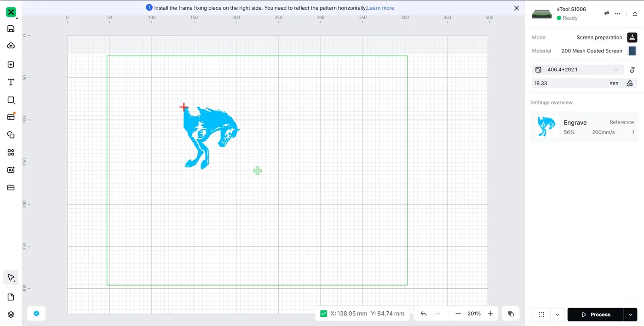Expand the Process options arrow
The image size is (644, 326).
pyautogui.click(x=631, y=315)
